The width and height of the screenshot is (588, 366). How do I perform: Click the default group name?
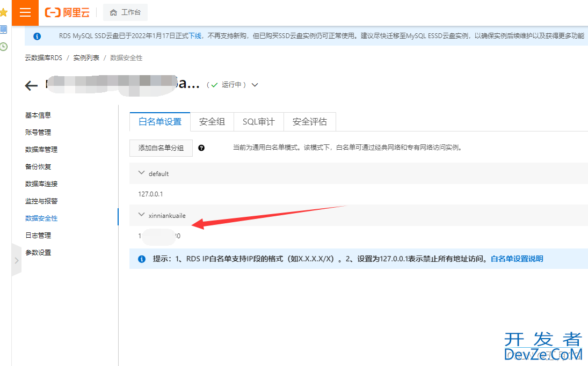click(158, 173)
